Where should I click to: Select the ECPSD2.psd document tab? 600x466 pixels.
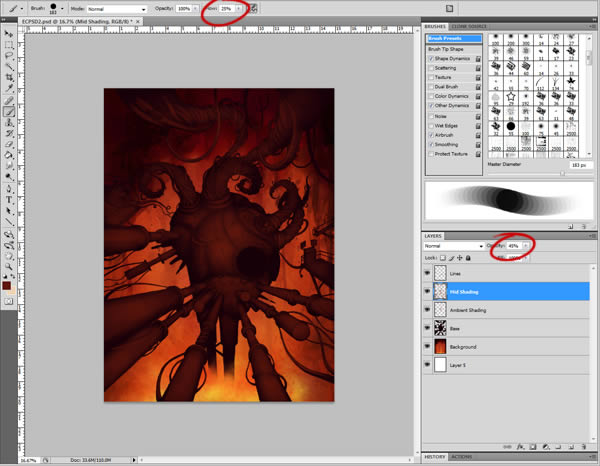coord(78,21)
